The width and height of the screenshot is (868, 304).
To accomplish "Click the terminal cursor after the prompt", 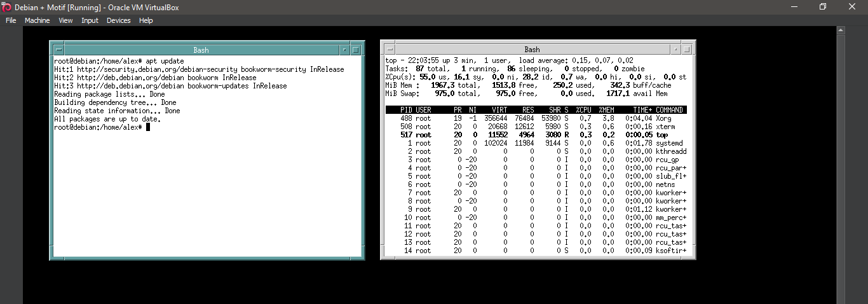I will point(148,127).
